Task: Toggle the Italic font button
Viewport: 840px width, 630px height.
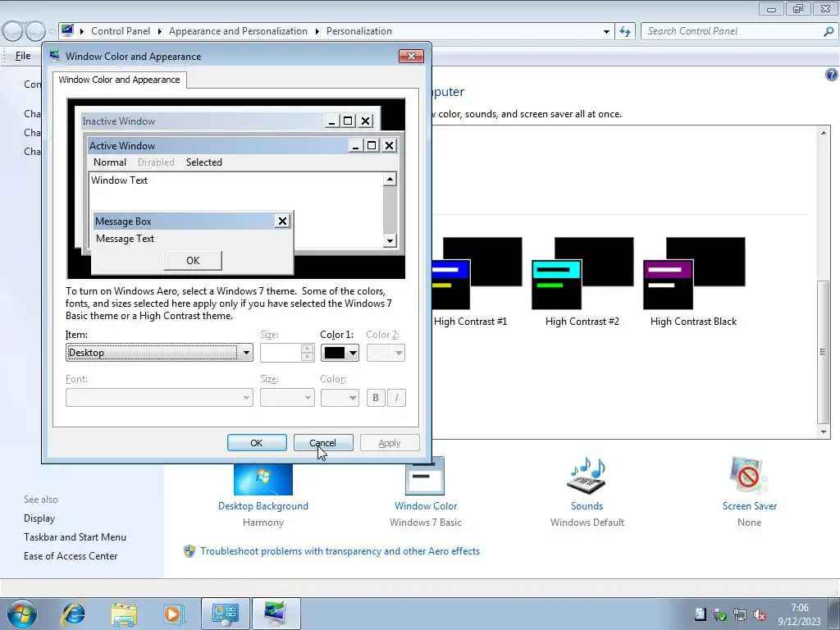Action: pyautogui.click(x=396, y=398)
